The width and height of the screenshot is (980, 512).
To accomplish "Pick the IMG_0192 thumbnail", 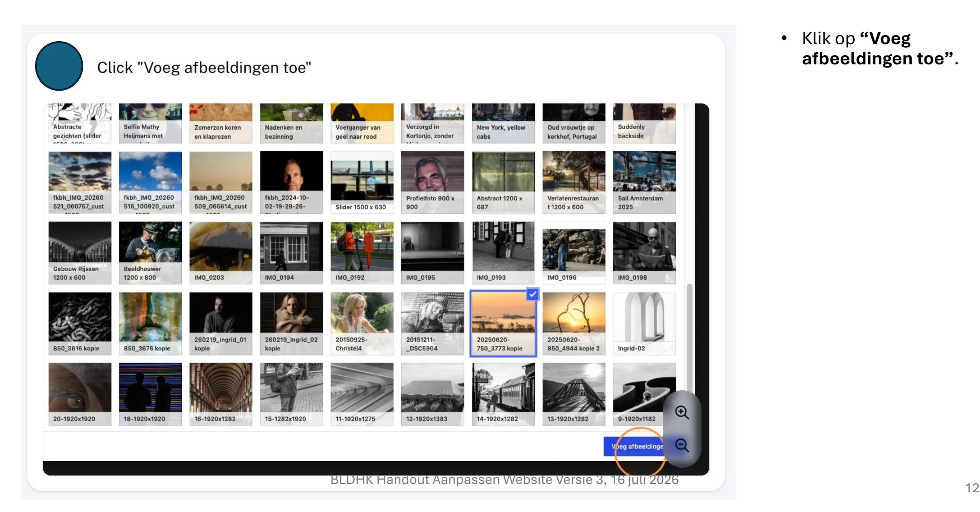I will [x=362, y=253].
